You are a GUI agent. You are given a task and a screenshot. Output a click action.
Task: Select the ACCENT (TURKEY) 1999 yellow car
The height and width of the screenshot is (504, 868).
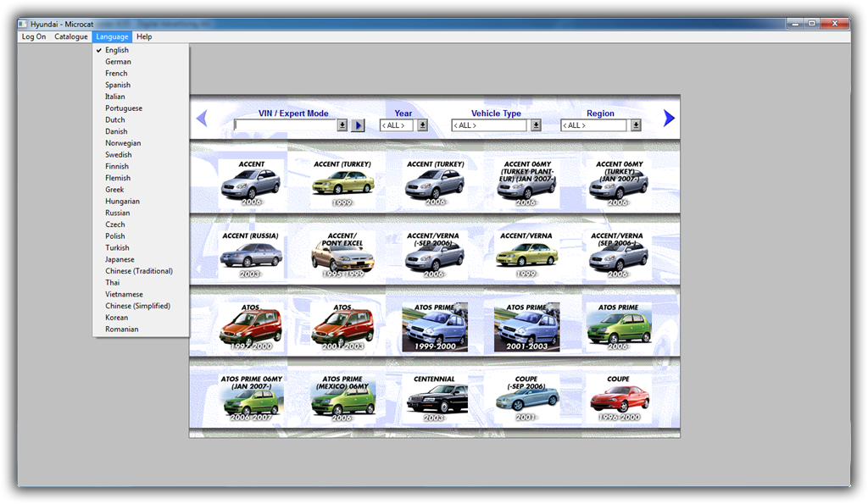(x=342, y=184)
